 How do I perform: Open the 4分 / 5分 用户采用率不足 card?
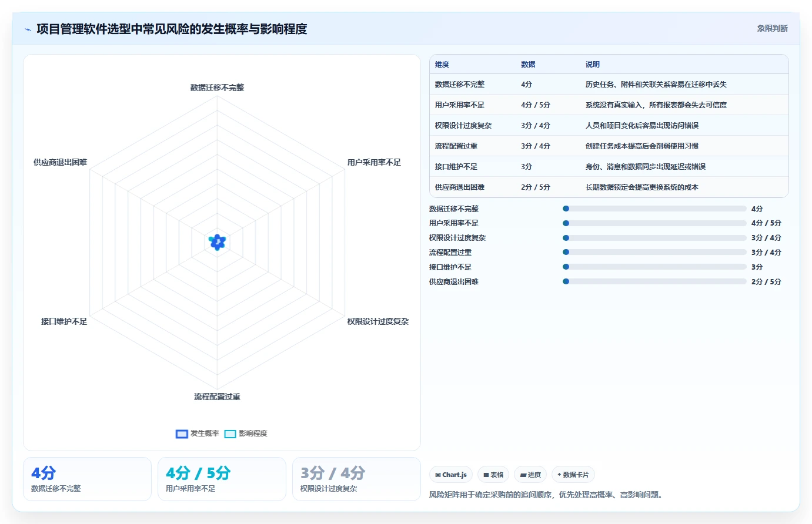pos(222,479)
